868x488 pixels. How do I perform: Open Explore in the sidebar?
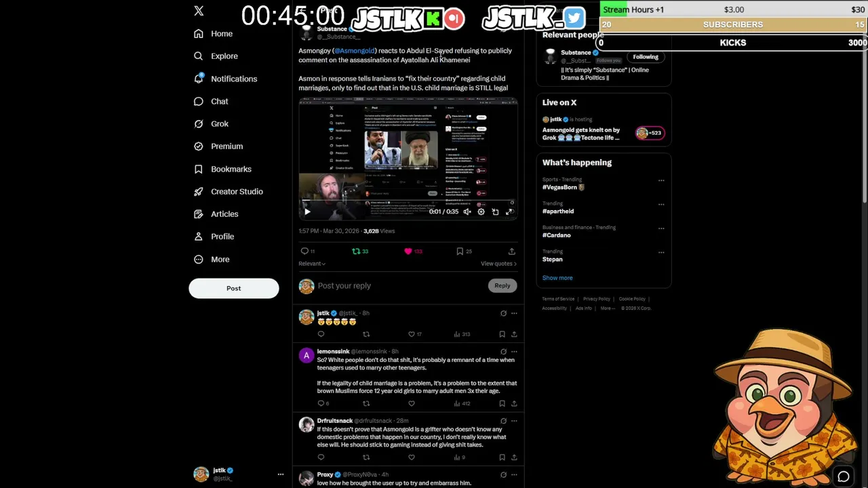[216, 56]
